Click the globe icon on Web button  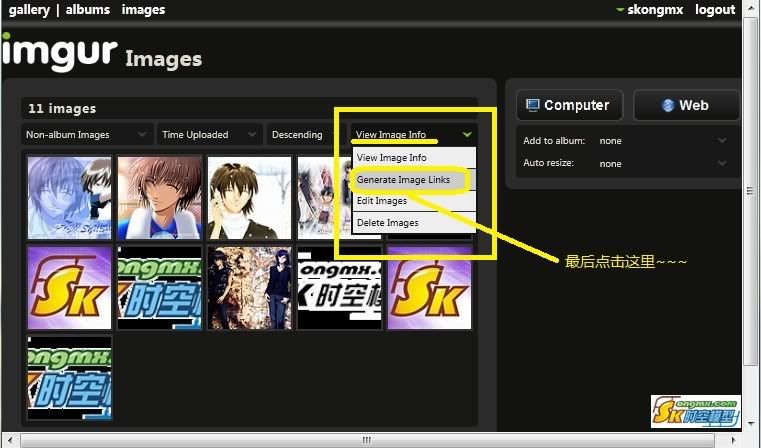(668, 105)
